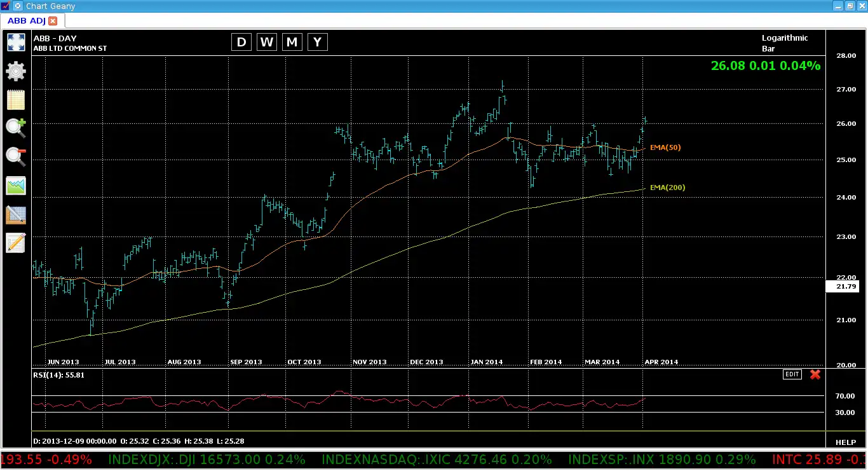Click the green 26.08 0.01 0.04% quote
The width and height of the screenshot is (868, 471).
(766, 65)
